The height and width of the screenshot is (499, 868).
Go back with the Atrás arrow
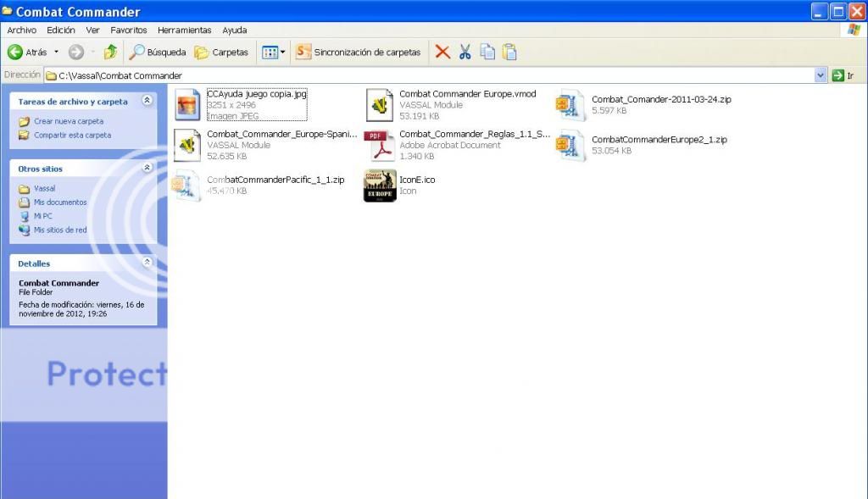26,52
